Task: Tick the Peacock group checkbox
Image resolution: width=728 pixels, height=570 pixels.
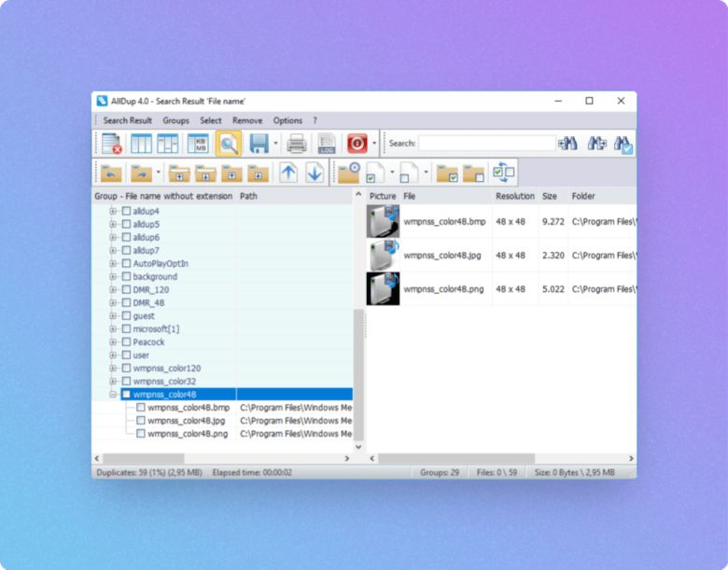Action: coord(126,342)
